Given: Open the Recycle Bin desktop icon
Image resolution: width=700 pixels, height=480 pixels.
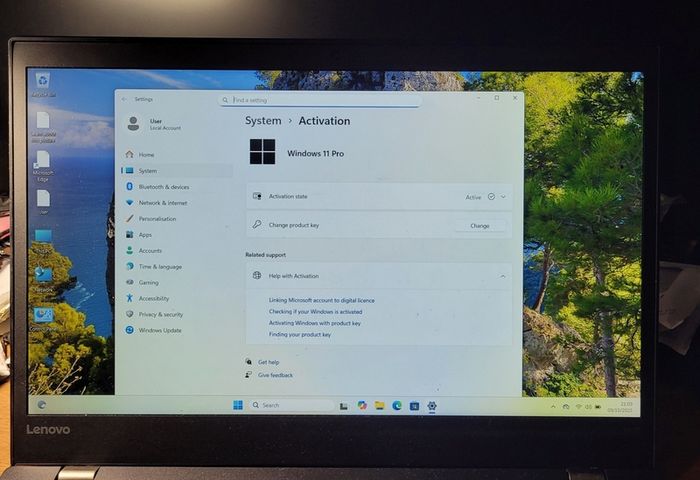Looking at the screenshot, I should coord(43,84).
